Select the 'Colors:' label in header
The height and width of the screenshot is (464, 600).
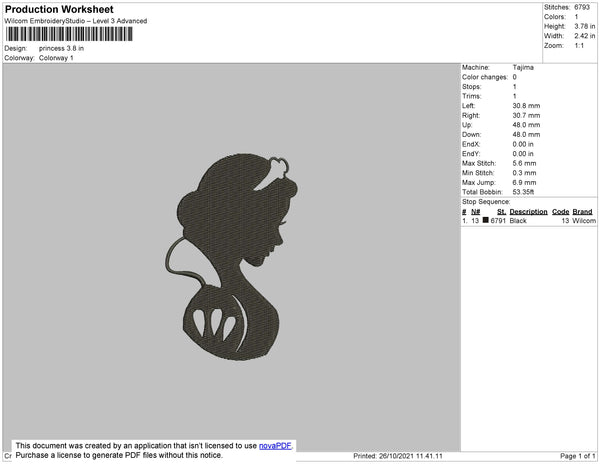[555, 17]
